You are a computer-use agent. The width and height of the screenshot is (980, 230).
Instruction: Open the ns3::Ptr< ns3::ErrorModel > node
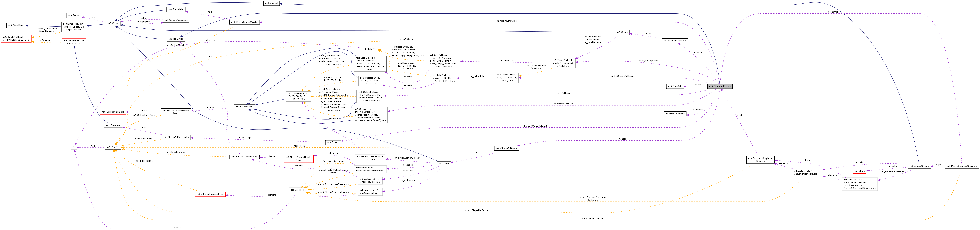tap(245, 22)
